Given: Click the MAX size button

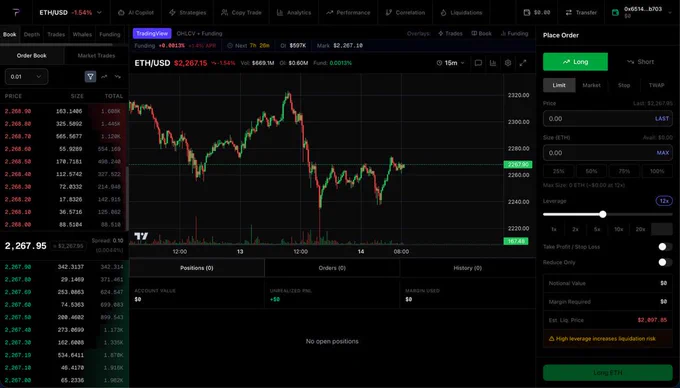Looking at the screenshot, I should [663, 153].
